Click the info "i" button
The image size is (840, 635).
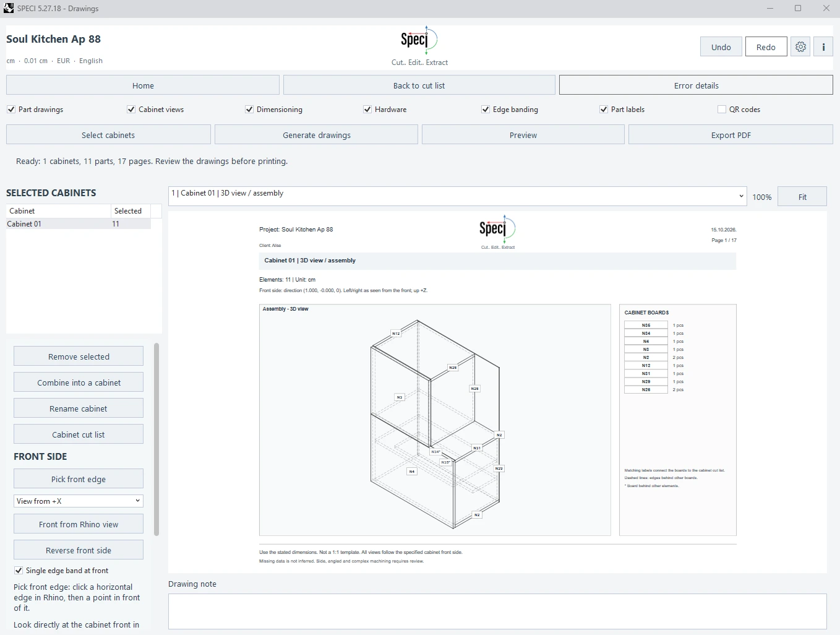(x=823, y=47)
